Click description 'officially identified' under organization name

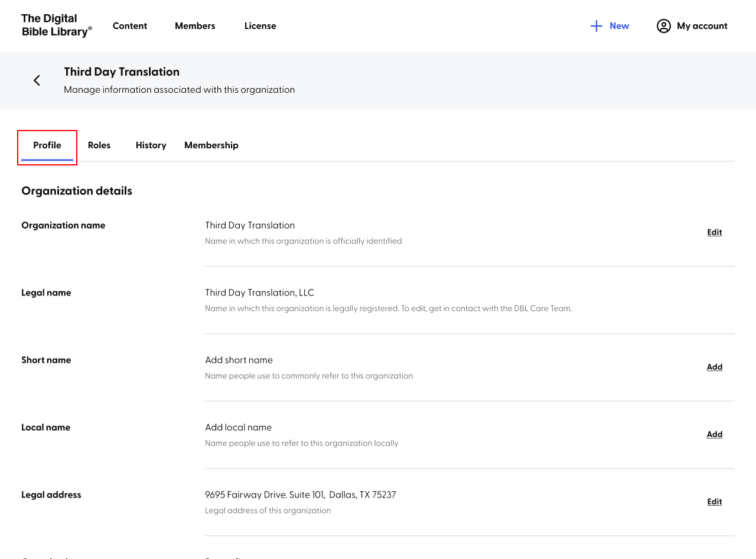[x=304, y=241]
